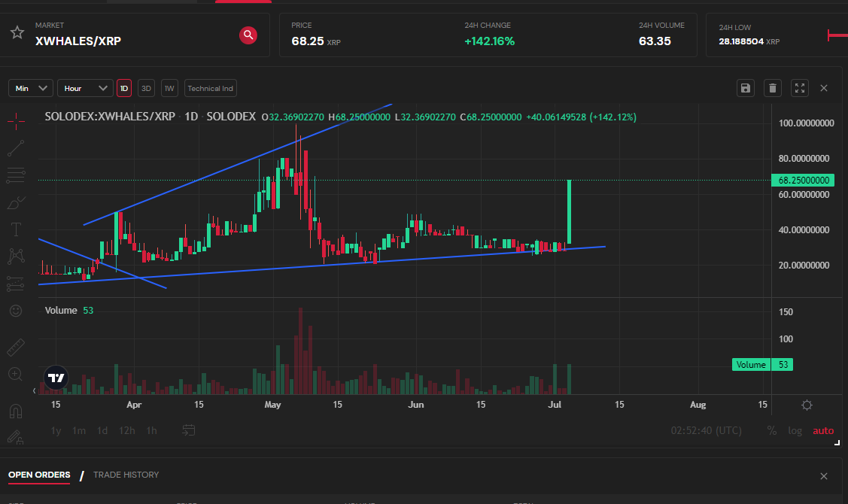This screenshot has width=848, height=504.
Task: Set date range to 1m
Action: pyautogui.click(x=79, y=430)
